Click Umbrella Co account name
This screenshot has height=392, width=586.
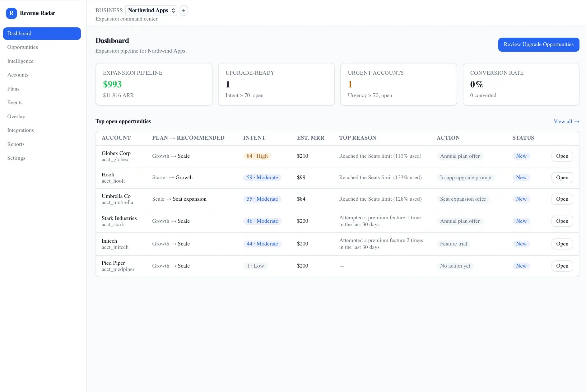pyautogui.click(x=116, y=196)
